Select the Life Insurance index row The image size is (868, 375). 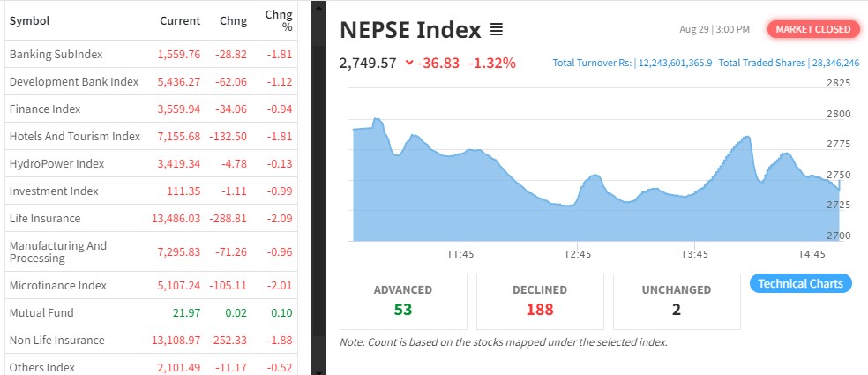(x=45, y=219)
